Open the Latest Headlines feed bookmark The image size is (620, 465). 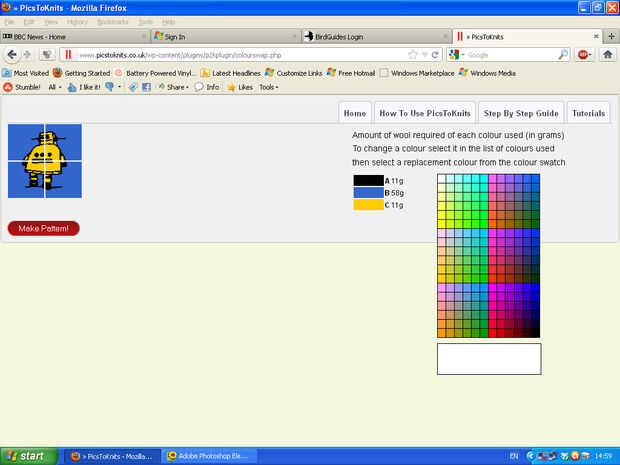[x=231, y=73]
